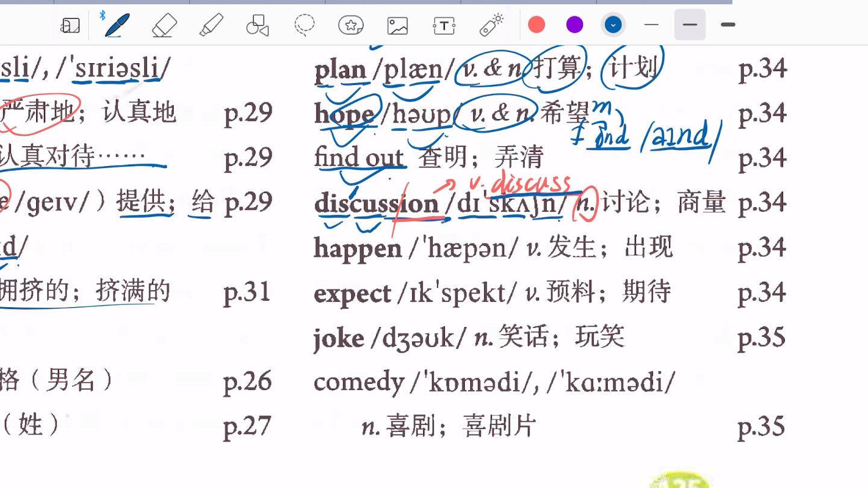Select the Pen tool
This screenshot has width=868, height=488.
(117, 25)
